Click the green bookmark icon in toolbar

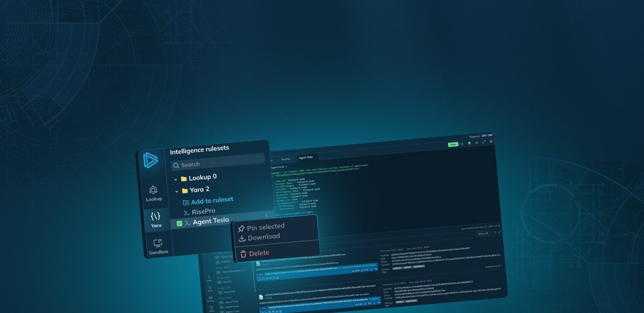pyautogui.click(x=469, y=143)
